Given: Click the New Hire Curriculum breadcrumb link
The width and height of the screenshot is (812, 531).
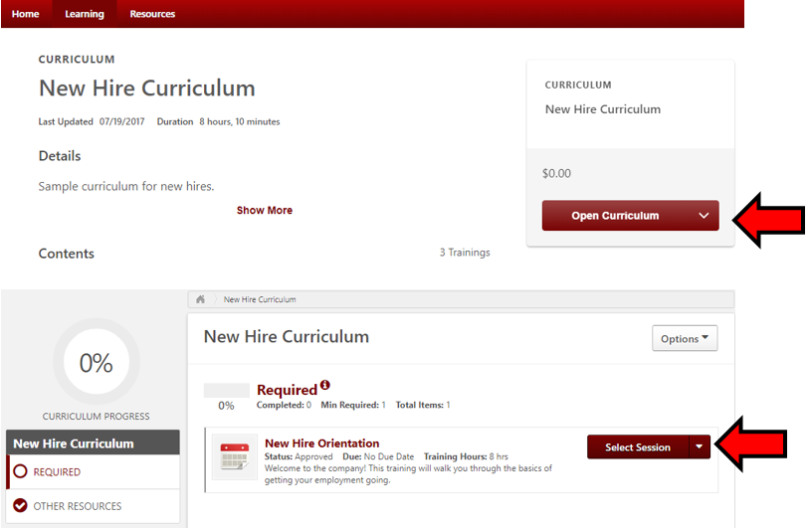Looking at the screenshot, I should [x=259, y=299].
